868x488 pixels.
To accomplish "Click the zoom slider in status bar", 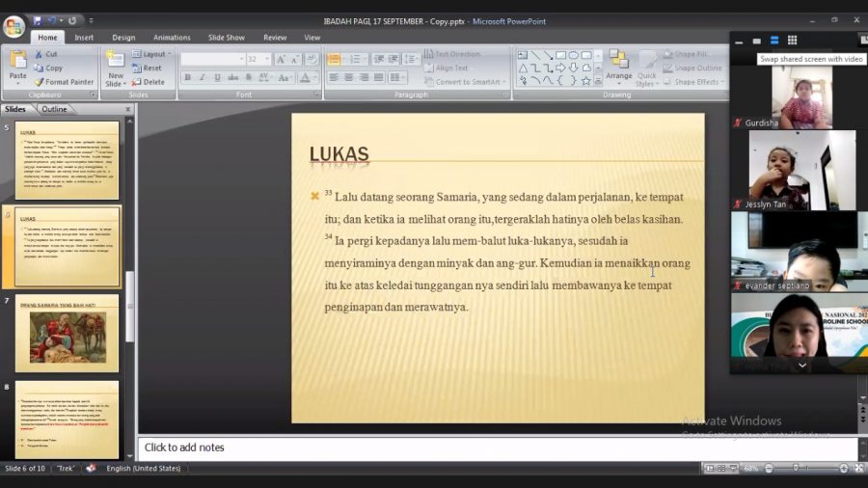I will pos(797,469).
